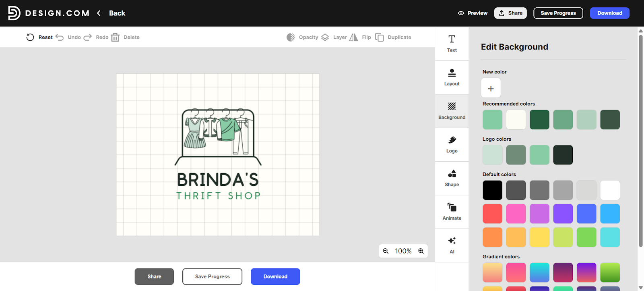Choose the black default color swatch
Image resolution: width=644 pixels, height=291 pixels.
tap(492, 190)
